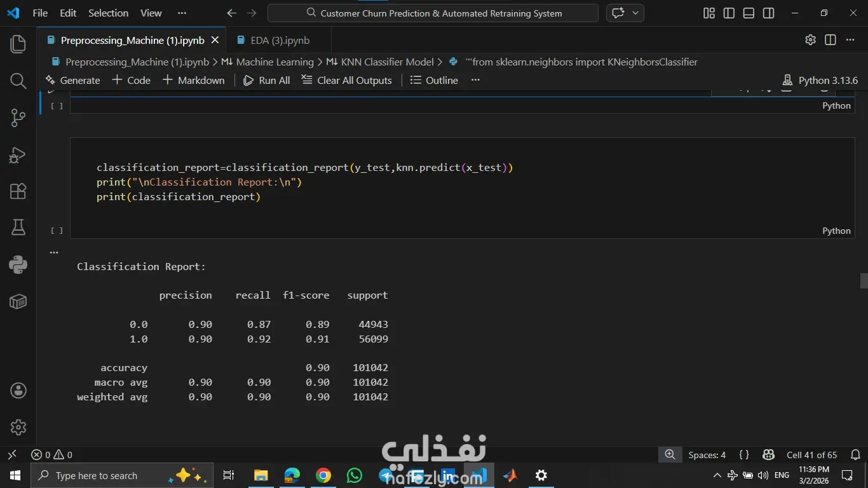Click the Cell 41 of 65 status item
The width and height of the screenshot is (868, 488).
point(811,455)
